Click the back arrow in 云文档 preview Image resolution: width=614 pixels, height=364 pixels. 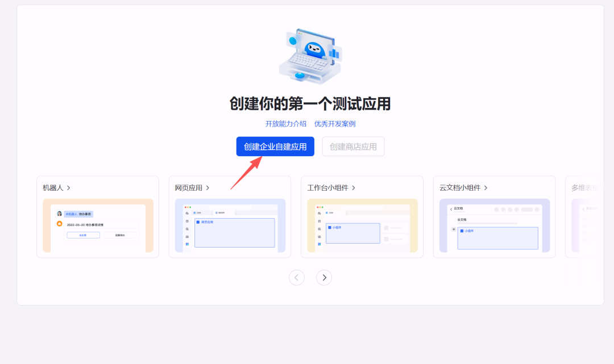[x=451, y=210]
